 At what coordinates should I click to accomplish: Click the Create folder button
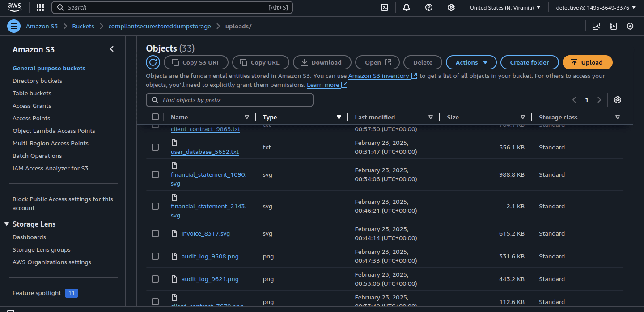pyautogui.click(x=530, y=62)
